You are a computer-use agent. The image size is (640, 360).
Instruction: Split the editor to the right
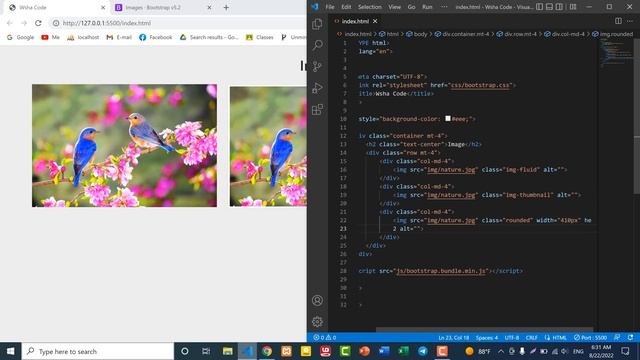[618, 21]
